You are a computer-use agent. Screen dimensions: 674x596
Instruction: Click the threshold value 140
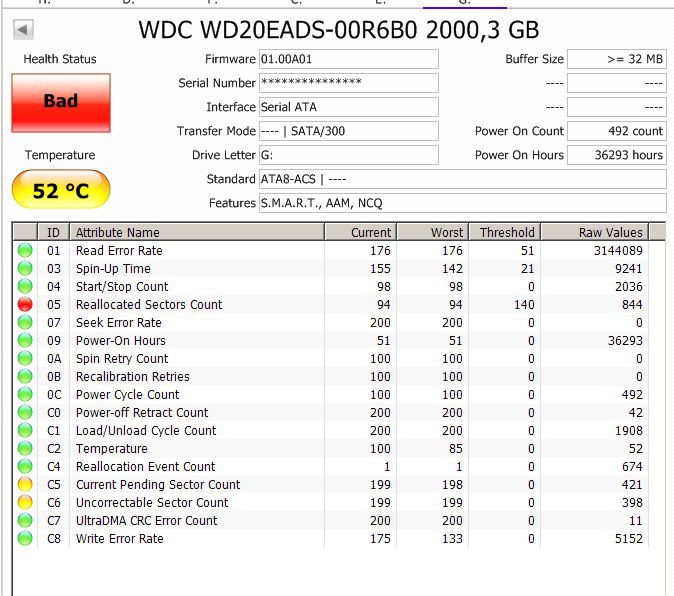coord(524,305)
